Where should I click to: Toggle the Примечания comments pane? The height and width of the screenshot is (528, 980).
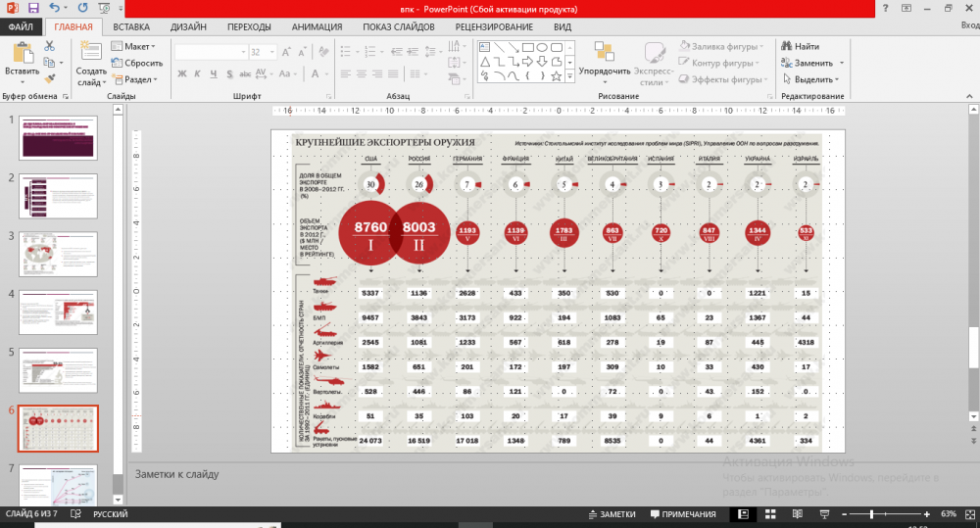point(681,514)
